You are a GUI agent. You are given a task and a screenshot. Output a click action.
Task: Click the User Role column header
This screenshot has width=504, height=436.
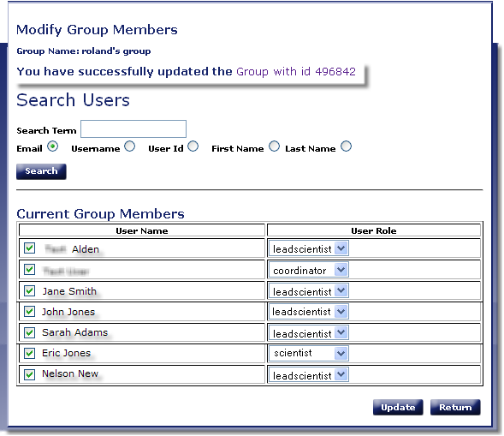373,230
